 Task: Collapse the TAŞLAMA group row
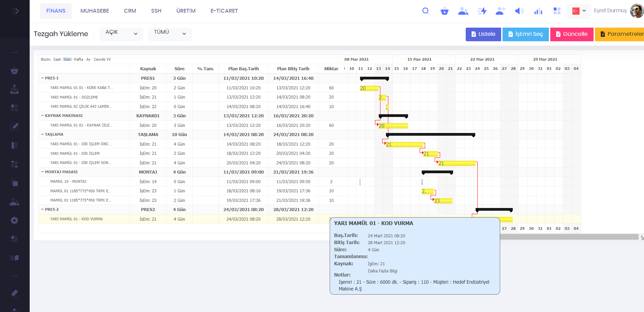(x=43, y=134)
